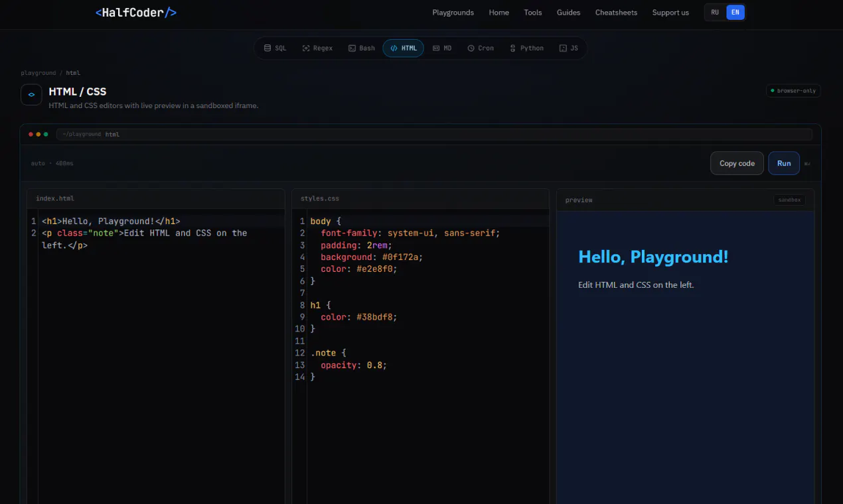The image size is (843, 504).
Task: Click the Python icon
Action: [x=512, y=48]
